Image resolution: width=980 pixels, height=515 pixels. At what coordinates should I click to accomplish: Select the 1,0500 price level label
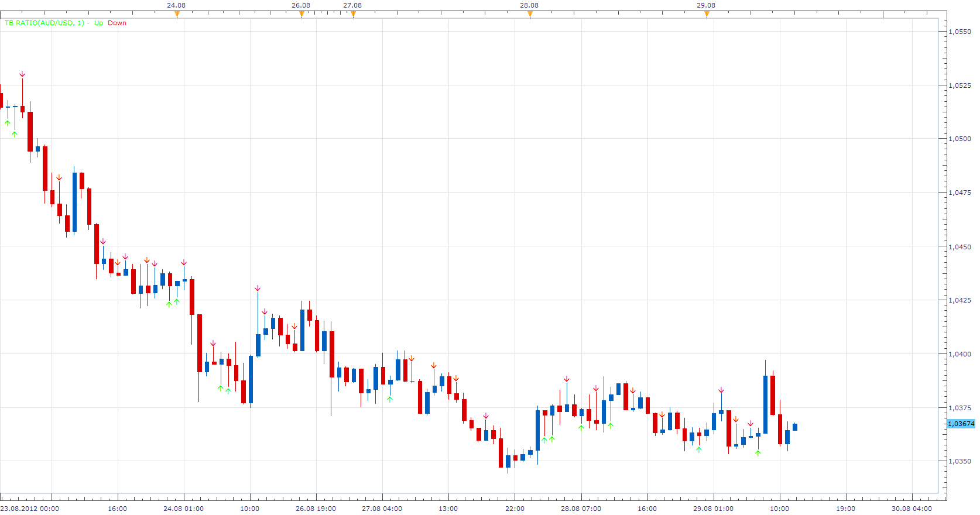click(x=960, y=139)
